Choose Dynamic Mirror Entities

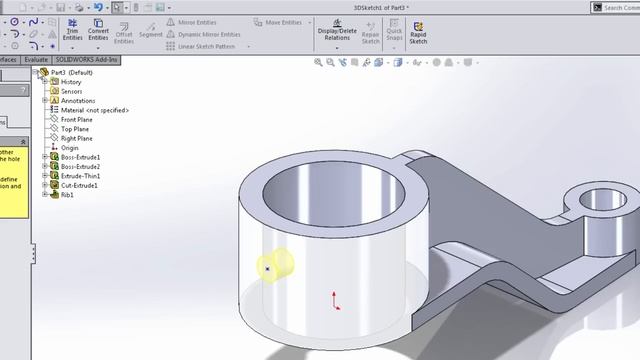click(203, 34)
